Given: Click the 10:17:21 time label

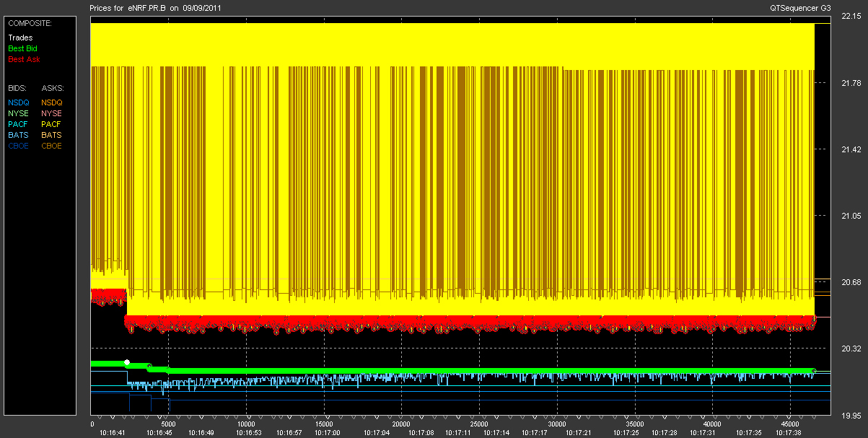Looking at the screenshot, I should [x=578, y=433].
